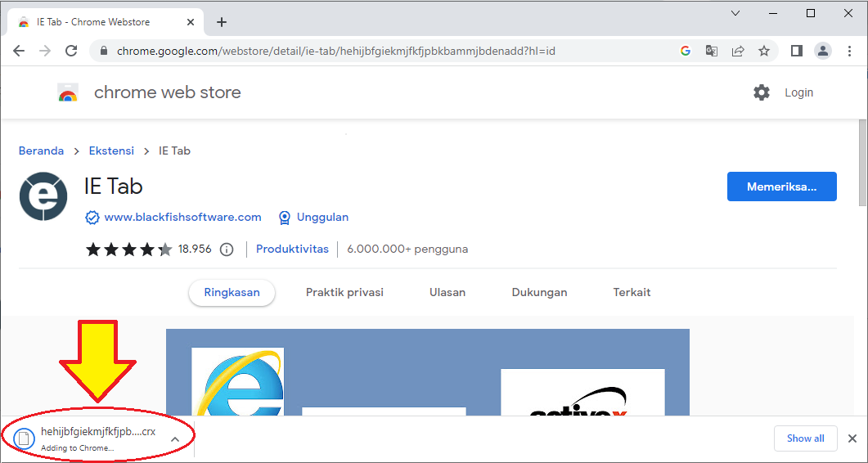Open the settings gear icon

click(762, 92)
